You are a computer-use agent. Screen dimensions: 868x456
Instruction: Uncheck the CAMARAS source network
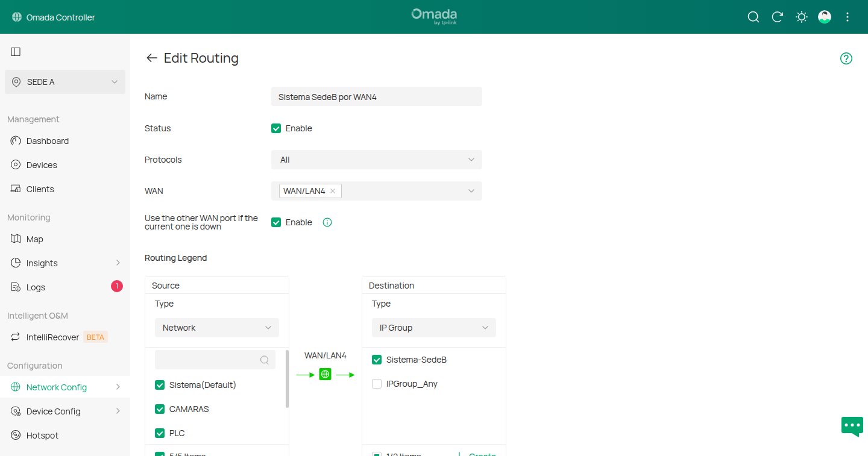[160, 409]
